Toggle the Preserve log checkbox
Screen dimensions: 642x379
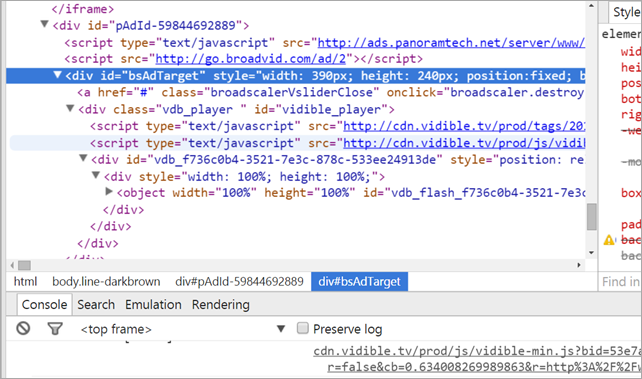point(303,328)
